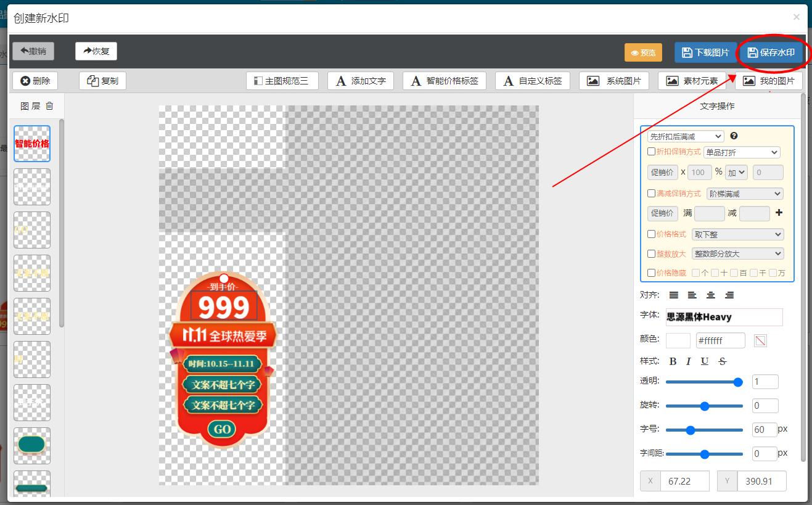This screenshot has width=812, height=505.
Task: Select the 智能价格 layer thumbnail
Action: point(32,144)
